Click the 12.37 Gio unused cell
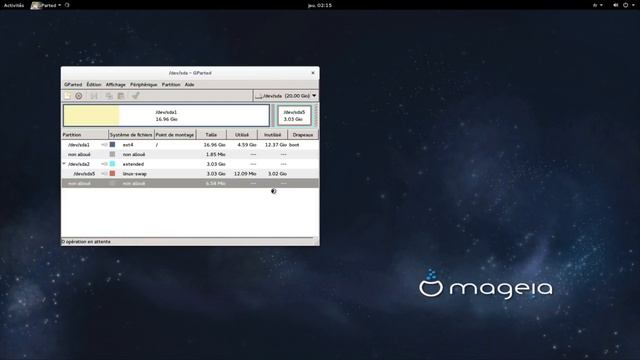The image size is (640, 360). (276, 145)
